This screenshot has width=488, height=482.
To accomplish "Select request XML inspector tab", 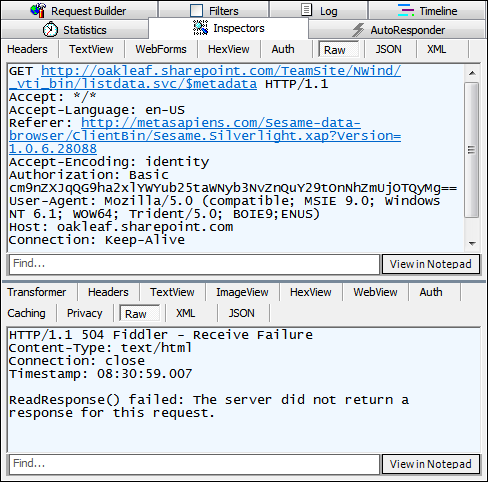I will (436, 49).
